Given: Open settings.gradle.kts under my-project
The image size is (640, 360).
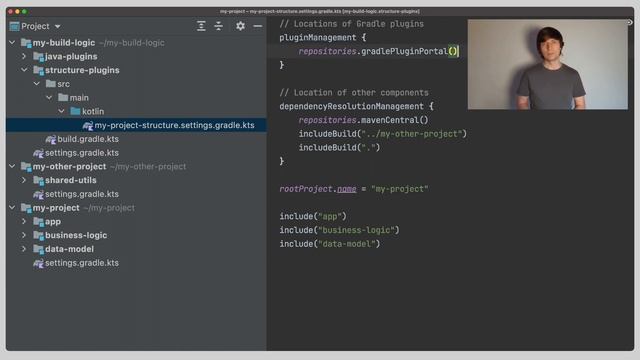Looking at the screenshot, I should click(82, 263).
